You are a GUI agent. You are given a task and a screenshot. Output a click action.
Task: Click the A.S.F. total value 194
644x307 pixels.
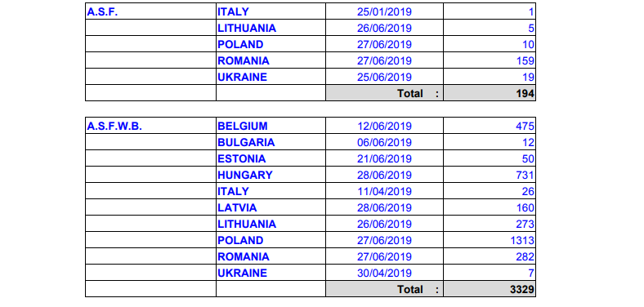(525, 94)
